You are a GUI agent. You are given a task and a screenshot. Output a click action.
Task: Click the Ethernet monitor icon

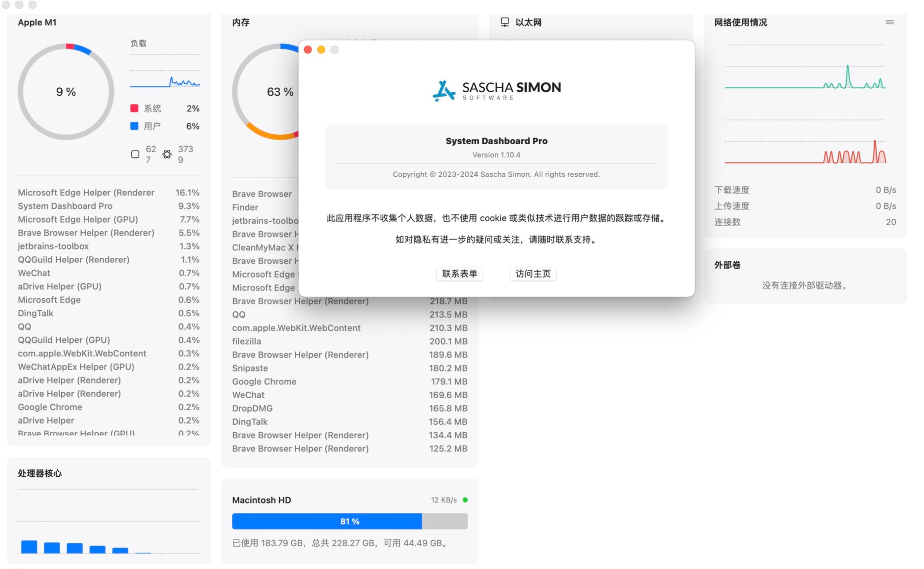coord(505,22)
